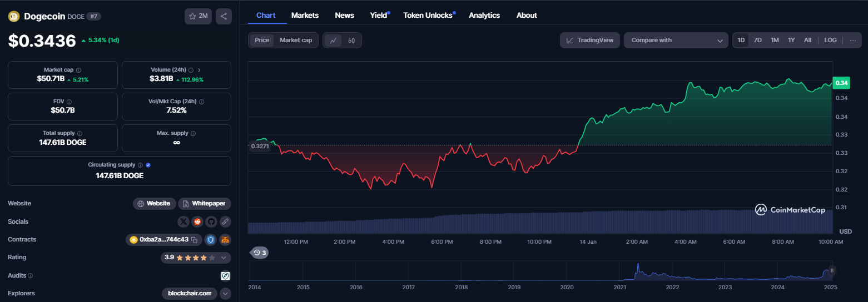868x302 pixels.
Task: Open the Whitepaper link
Action: [x=205, y=204]
